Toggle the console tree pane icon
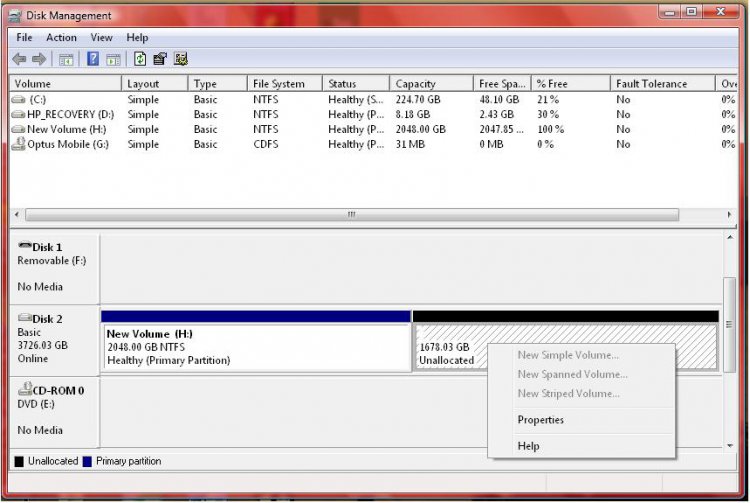Image resolution: width=750 pixels, height=503 pixels. click(x=67, y=59)
